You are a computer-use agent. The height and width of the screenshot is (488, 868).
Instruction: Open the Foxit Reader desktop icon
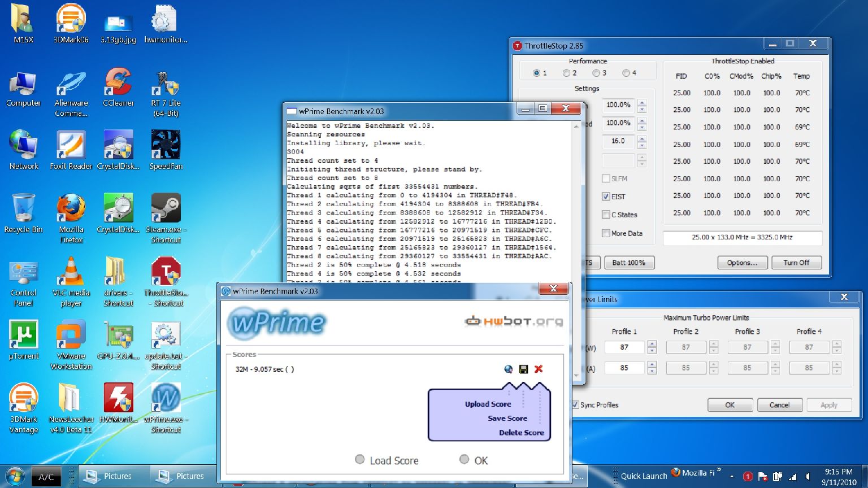71,150
